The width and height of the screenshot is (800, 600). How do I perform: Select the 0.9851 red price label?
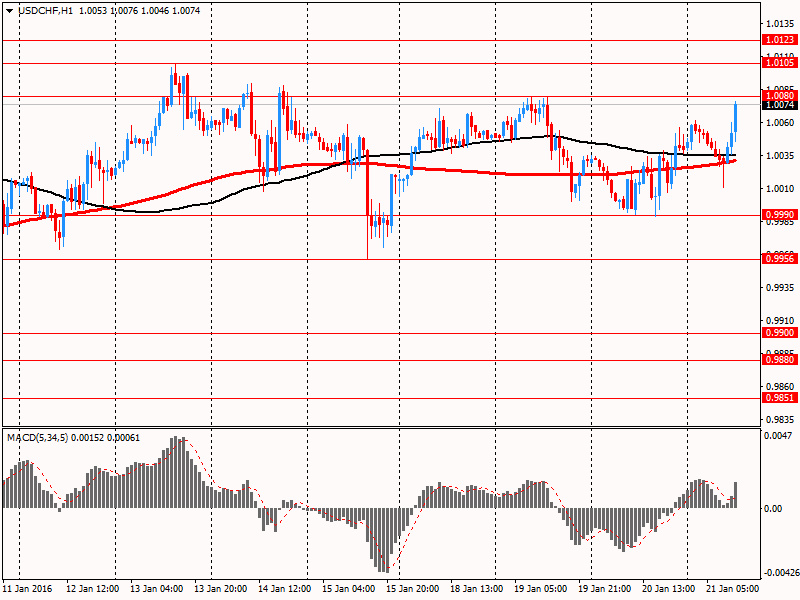779,398
